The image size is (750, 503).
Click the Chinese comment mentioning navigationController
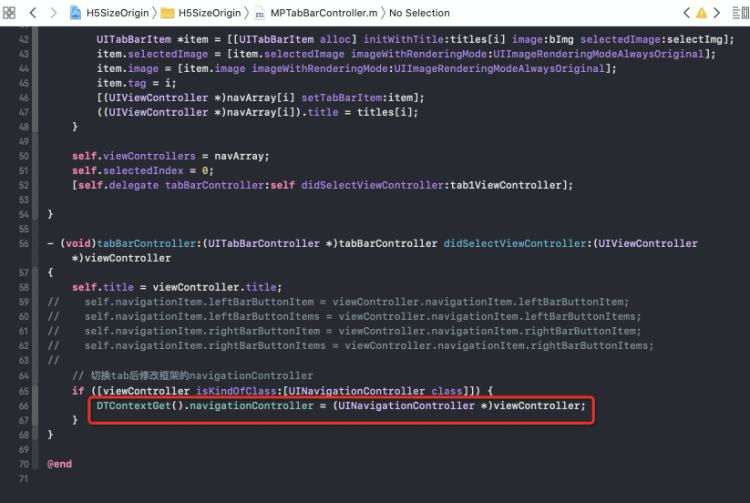pyautogui.click(x=193, y=376)
